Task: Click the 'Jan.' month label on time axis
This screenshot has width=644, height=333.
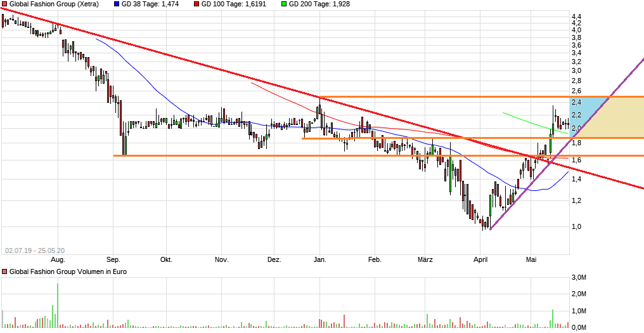Action: tap(320, 259)
